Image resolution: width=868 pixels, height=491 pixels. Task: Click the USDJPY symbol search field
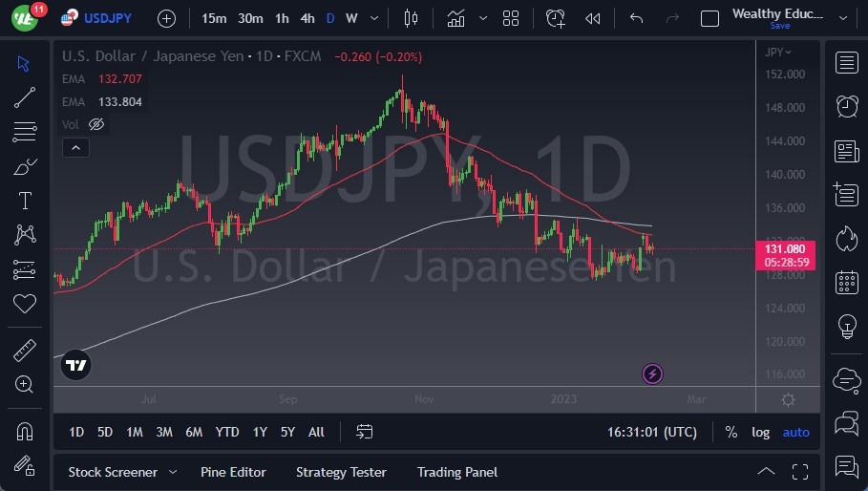[107, 18]
